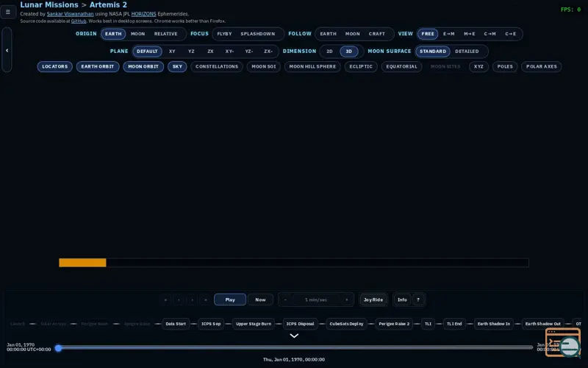Set origin to Moon
Image resolution: width=588 pixels, height=368 pixels.
137,34
